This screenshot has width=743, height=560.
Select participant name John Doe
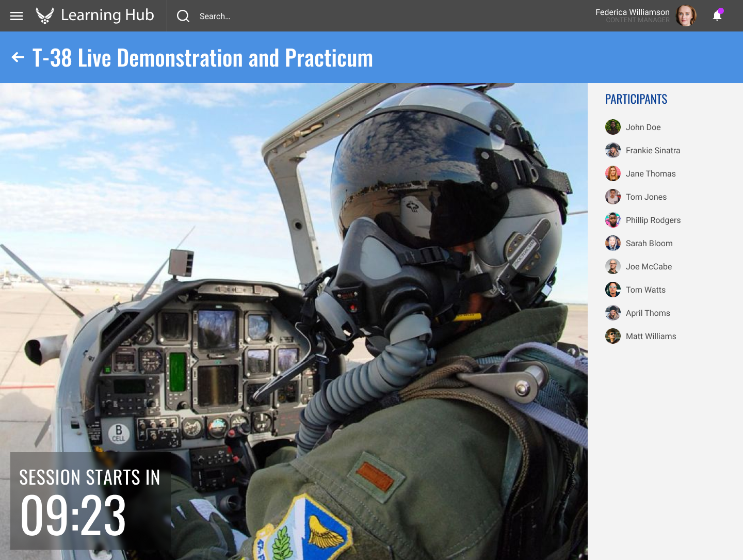point(643,127)
